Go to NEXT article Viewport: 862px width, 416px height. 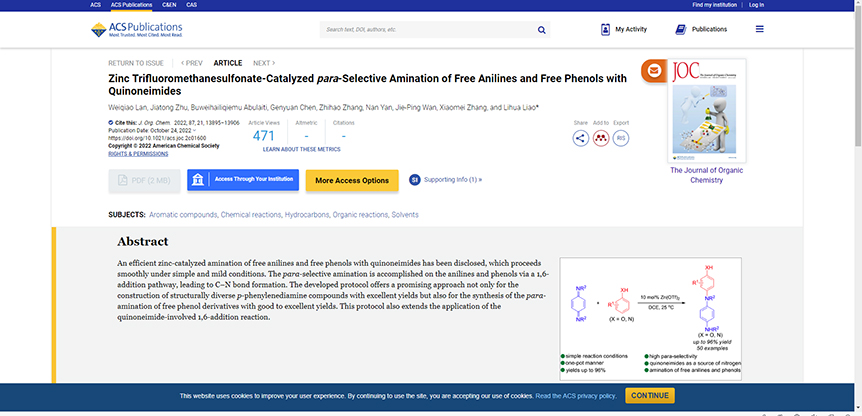click(x=264, y=63)
